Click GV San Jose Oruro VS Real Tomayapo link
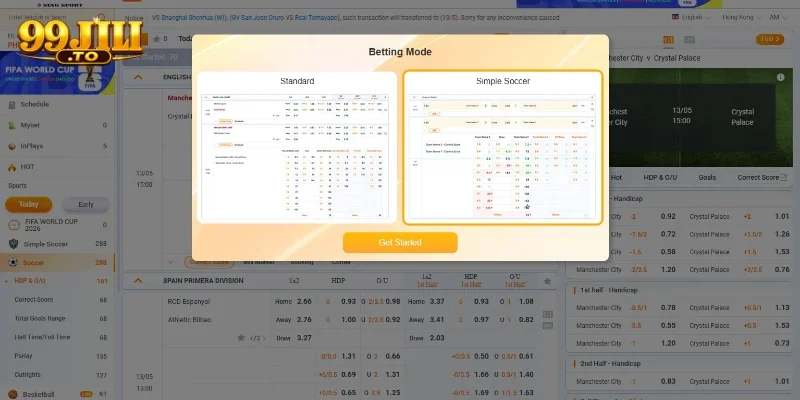This screenshot has width=800, height=400. (x=285, y=17)
